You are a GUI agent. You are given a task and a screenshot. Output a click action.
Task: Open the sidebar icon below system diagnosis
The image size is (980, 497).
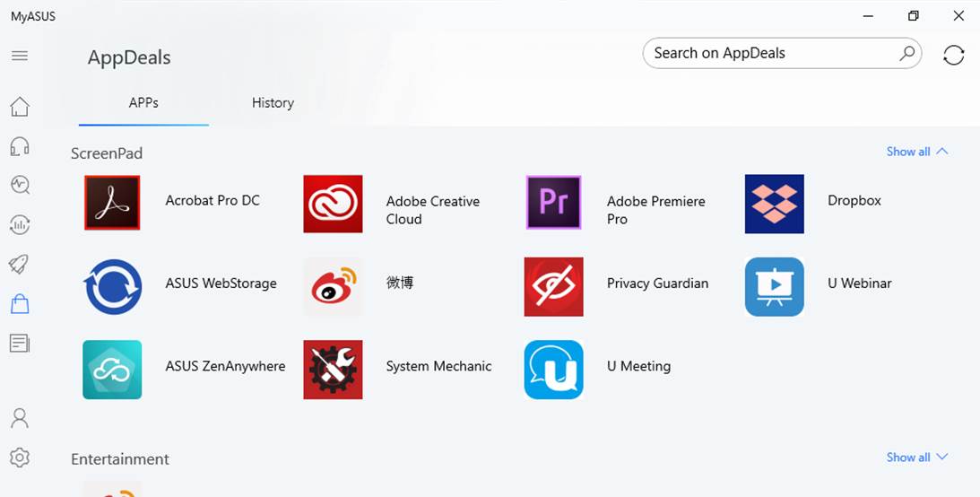pyautogui.click(x=20, y=224)
